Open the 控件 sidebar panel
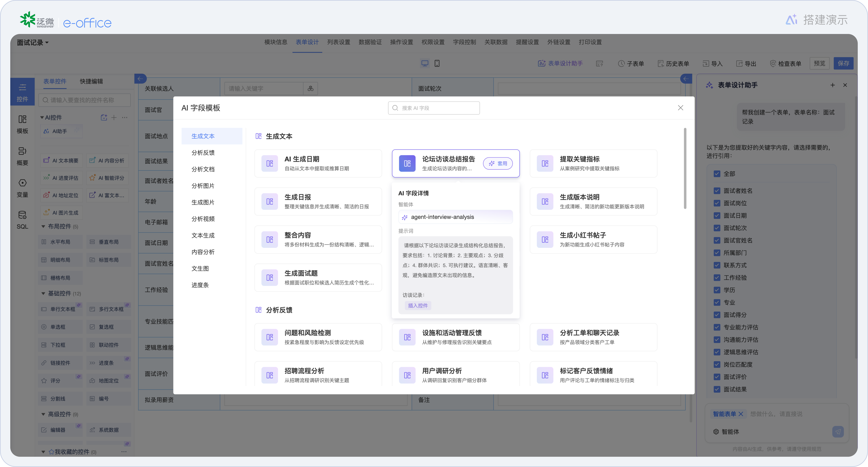 point(22,92)
